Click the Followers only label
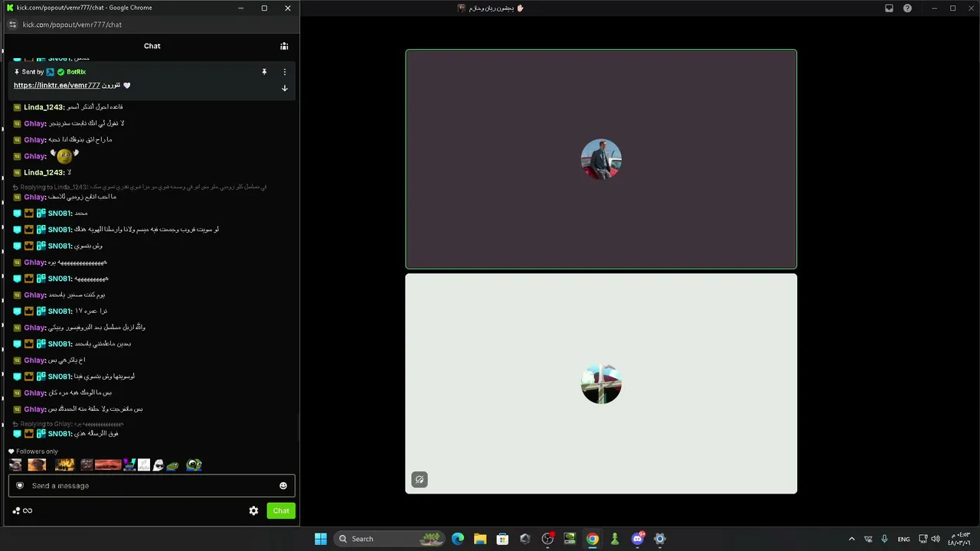Screen dimensions: 980x551 (x=37, y=452)
